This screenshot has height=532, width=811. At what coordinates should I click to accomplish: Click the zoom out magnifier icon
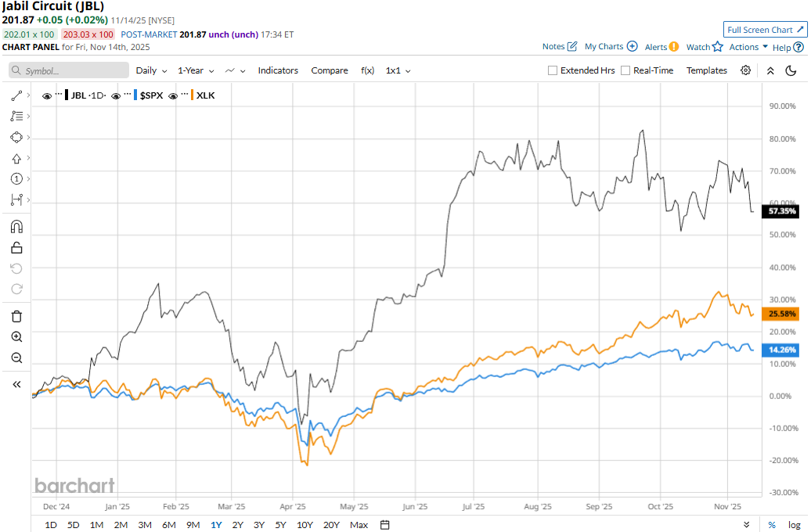coord(16,358)
